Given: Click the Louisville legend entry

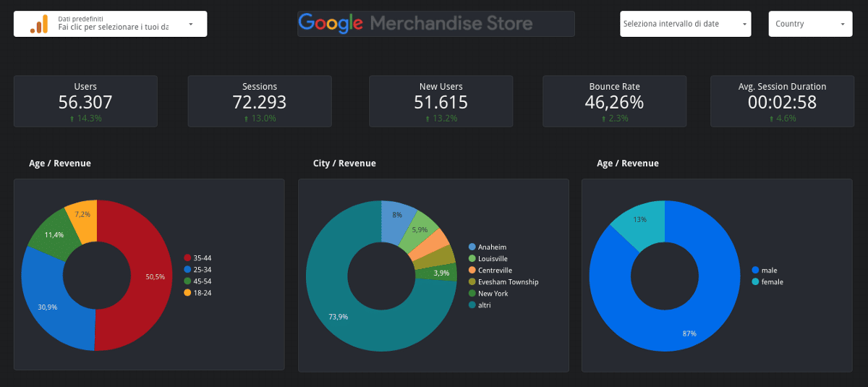Looking at the screenshot, I should (x=488, y=259).
